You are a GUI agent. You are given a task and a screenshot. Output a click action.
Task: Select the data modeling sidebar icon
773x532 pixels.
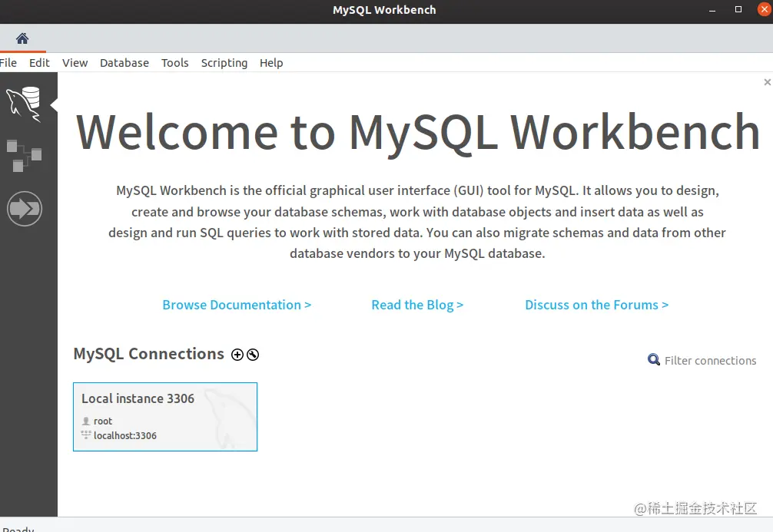(x=24, y=156)
